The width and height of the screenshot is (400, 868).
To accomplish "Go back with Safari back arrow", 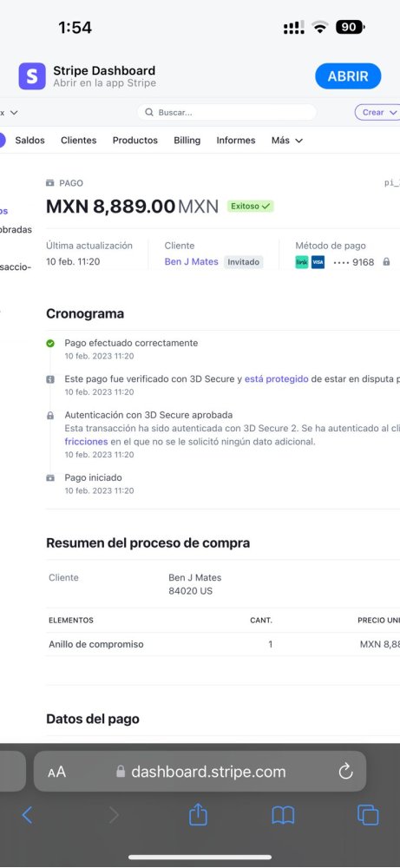I will 27,815.
